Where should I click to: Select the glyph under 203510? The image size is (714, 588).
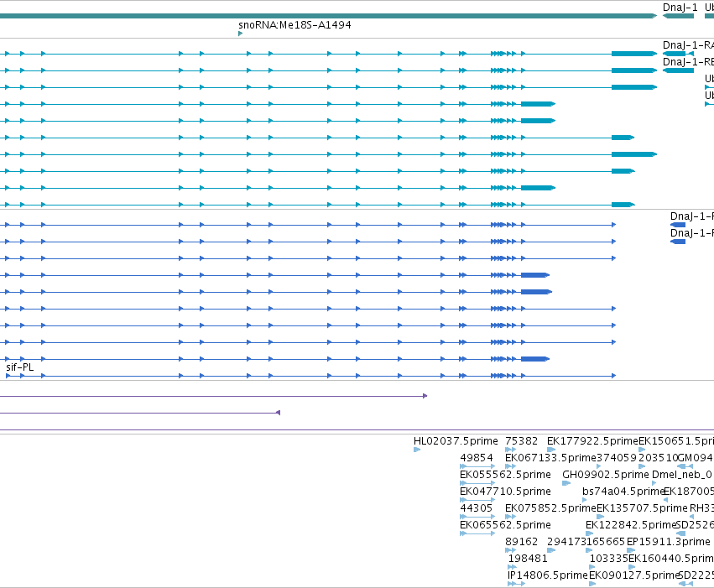click(x=642, y=466)
